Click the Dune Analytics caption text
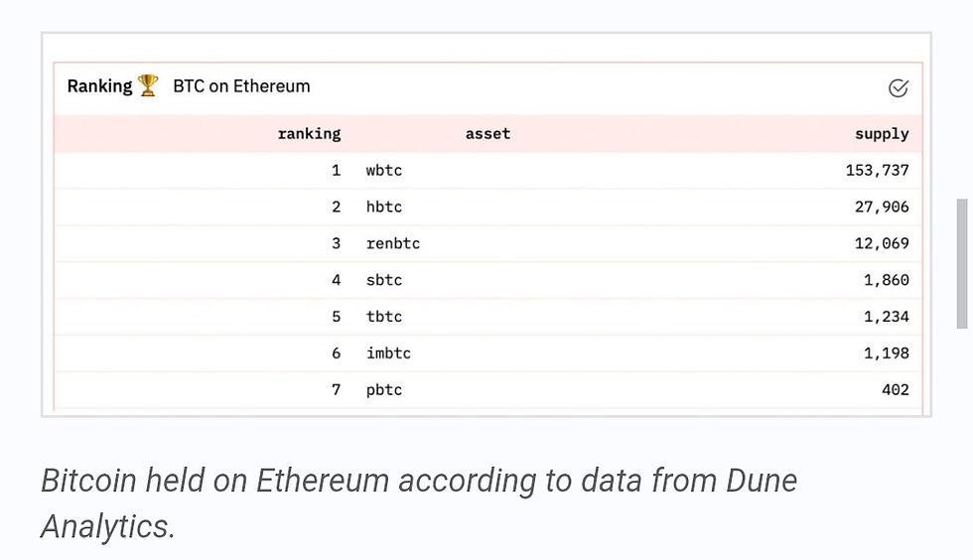Screen dimensions: 973x560 [x=419, y=503]
